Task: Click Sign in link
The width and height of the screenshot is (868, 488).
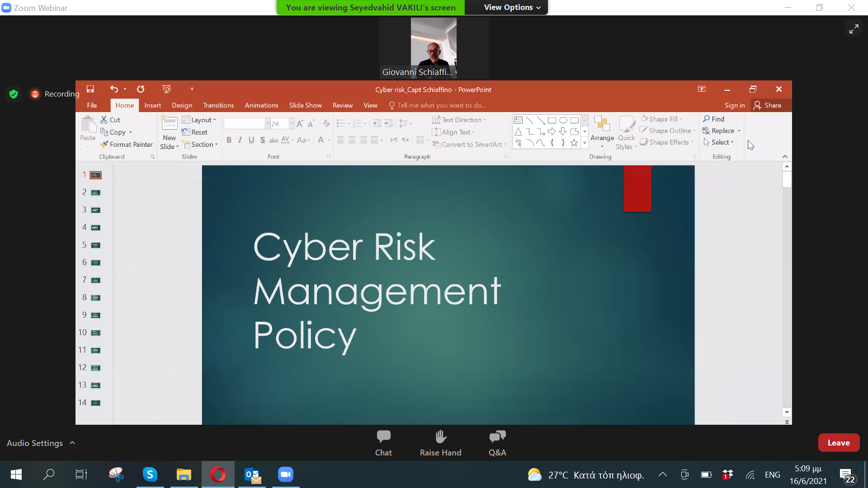Action: pyautogui.click(x=734, y=105)
